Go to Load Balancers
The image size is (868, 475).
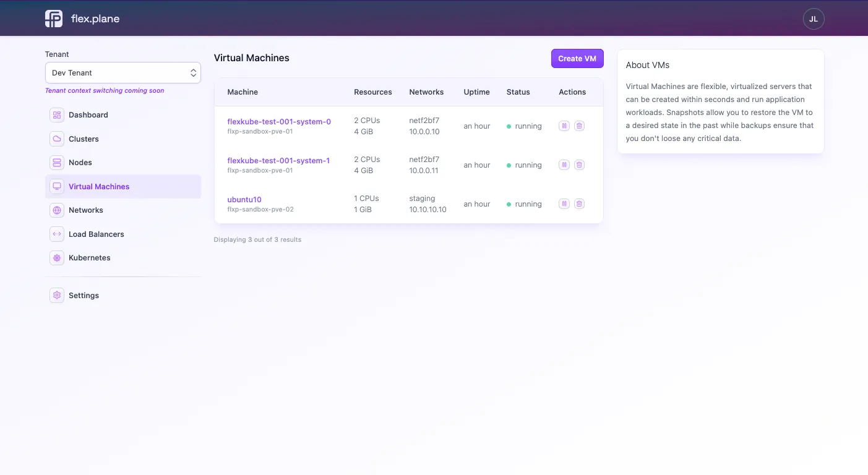pyautogui.click(x=123, y=234)
